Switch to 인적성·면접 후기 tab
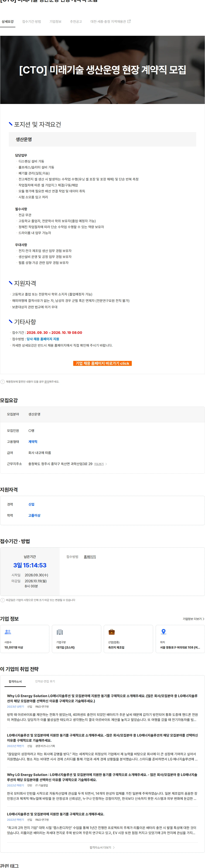This screenshot has width=205, height=868. pos(45,681)
